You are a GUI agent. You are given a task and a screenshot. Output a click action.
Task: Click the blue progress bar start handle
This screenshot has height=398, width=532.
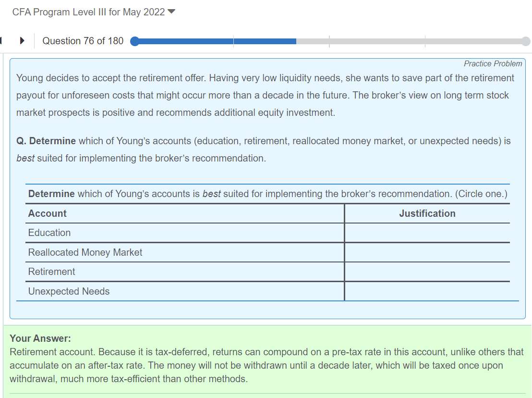pos(135,41)
